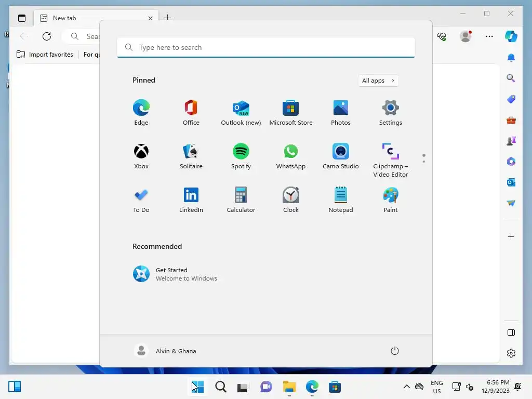
Task: Refresh the page in Edge
Action: pos(47,36)
